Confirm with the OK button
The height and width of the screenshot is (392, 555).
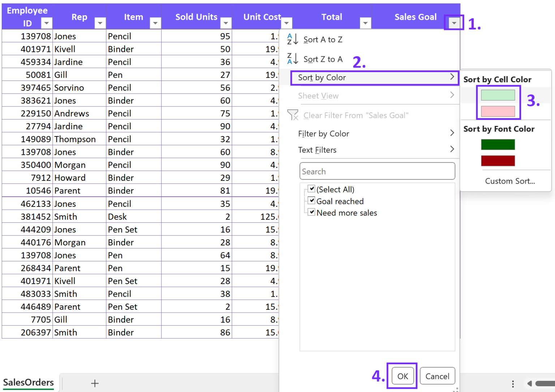tap(403, 376)
